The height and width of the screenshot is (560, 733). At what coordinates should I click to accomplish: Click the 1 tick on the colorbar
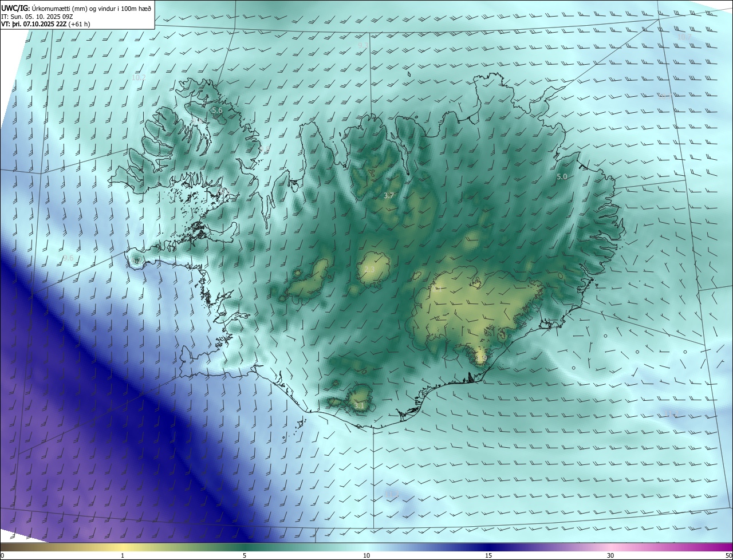click(x=123, y=555)
